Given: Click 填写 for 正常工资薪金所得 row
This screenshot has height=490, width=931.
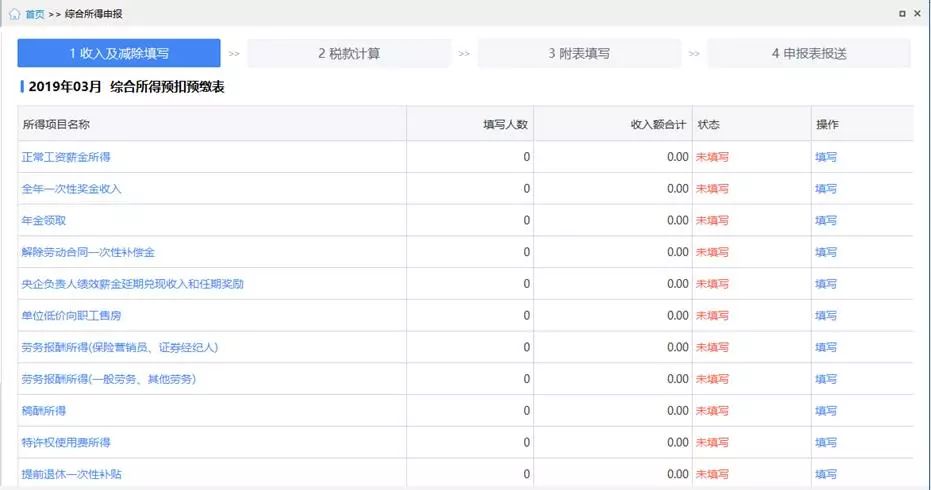Looking at the screenshot, I should click(x=826, y=157).
